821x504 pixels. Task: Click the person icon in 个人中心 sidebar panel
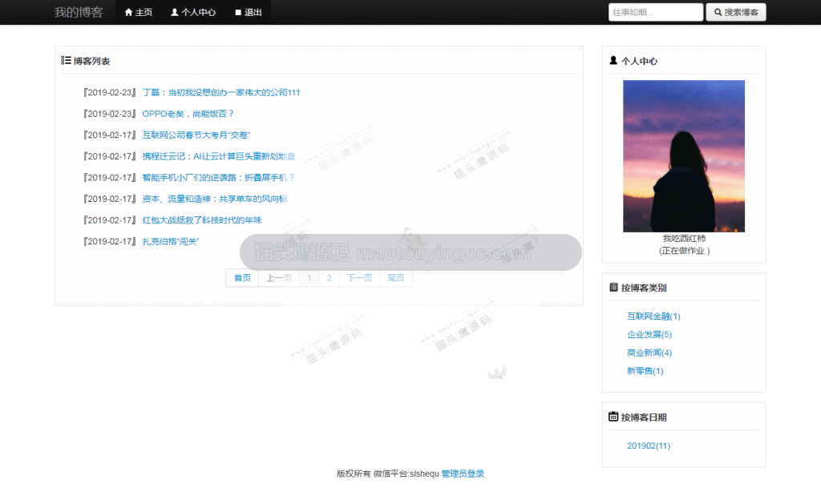click(613, 61)
